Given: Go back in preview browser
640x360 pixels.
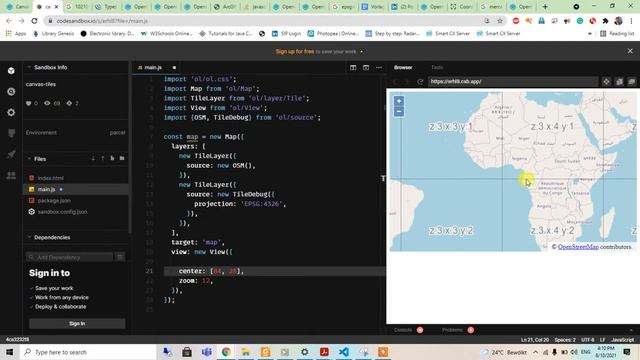Looking at the screenshot, I should (395, 82).
